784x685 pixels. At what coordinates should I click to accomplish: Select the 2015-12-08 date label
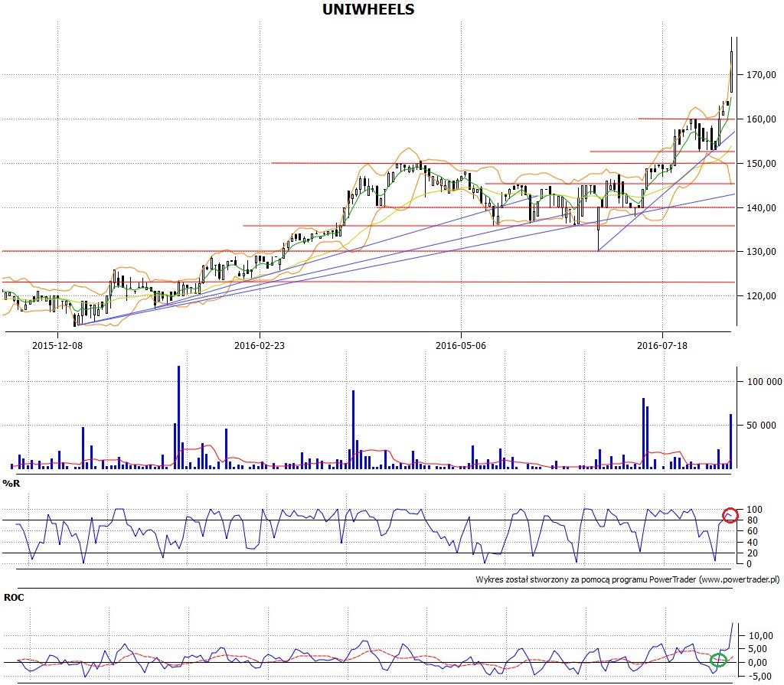tap(57, 345)
